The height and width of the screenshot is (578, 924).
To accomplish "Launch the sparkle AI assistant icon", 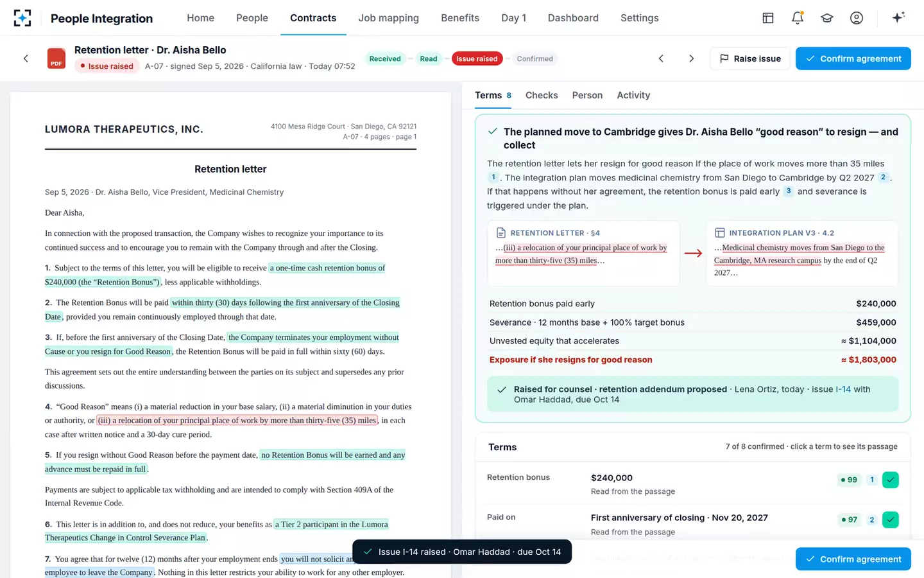I will pos(898,17).
